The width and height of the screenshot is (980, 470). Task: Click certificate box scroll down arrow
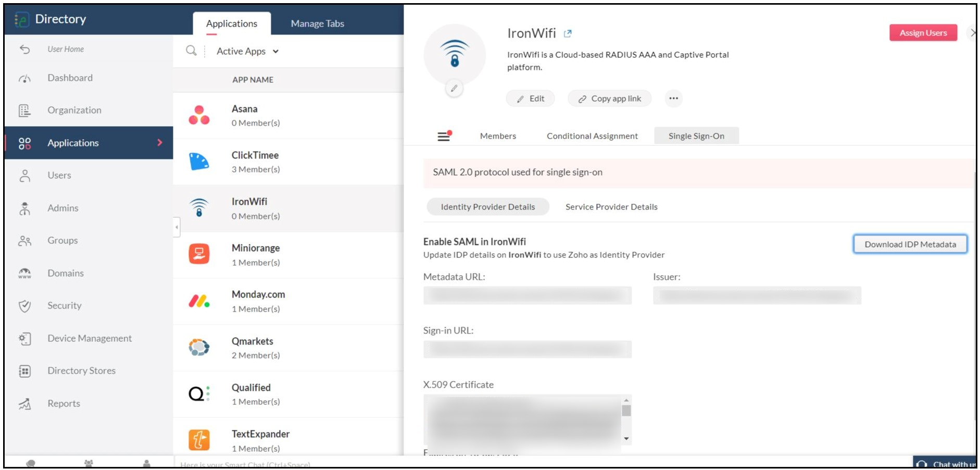pyautogui.click(x=626, y=439)
